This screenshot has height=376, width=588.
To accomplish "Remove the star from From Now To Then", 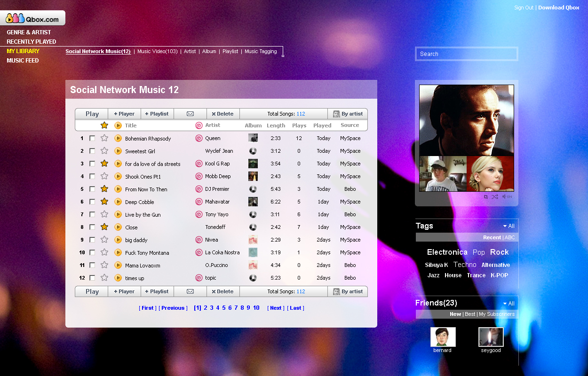I will tap(104, 189).
